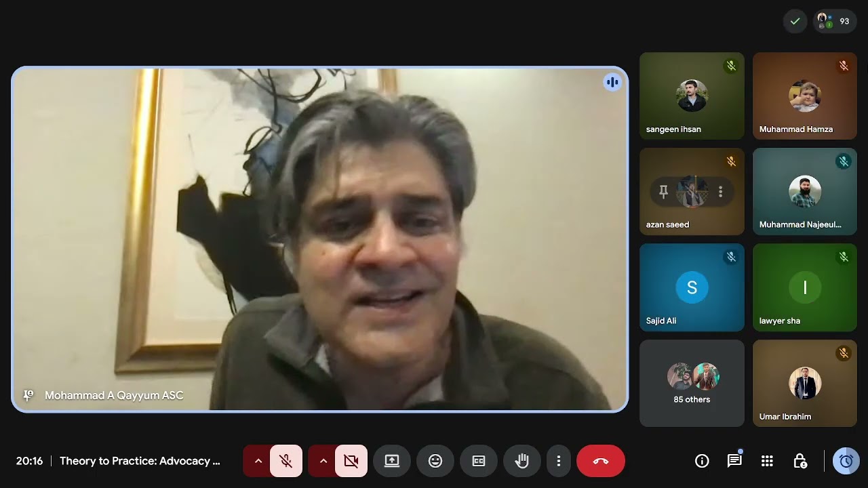Click the 20:16 time display
This screenshot has width=868, height=488.
29,461
